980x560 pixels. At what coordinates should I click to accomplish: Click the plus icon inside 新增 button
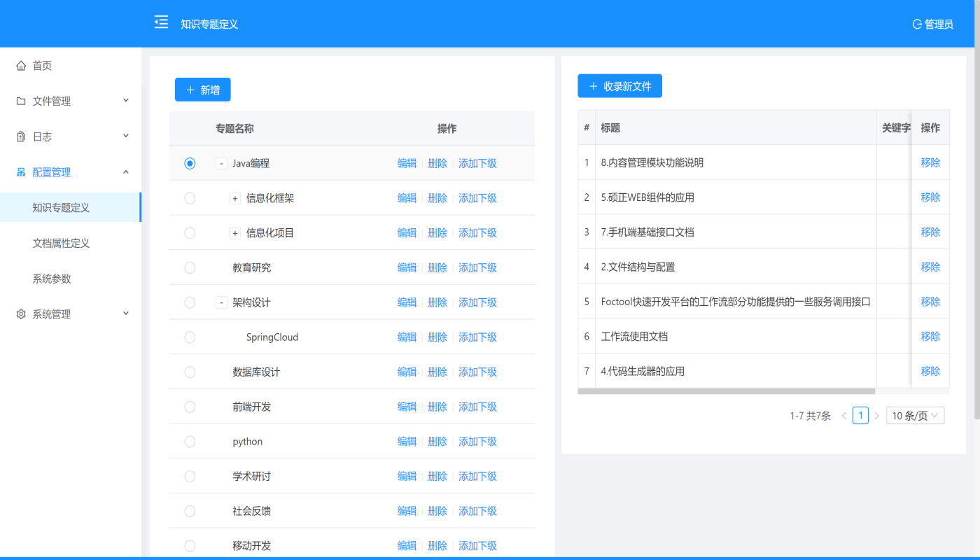(x=189, y=90)
